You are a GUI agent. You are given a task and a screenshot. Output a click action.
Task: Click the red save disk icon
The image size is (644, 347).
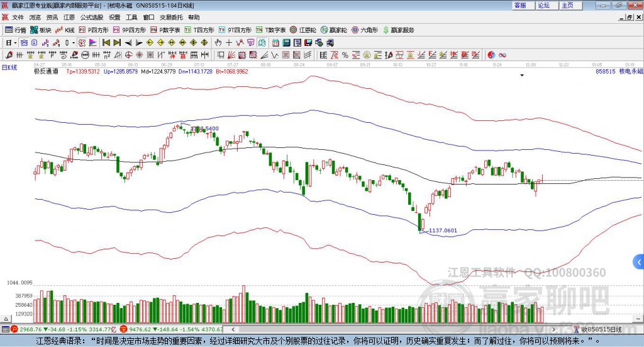pos(308,43)
